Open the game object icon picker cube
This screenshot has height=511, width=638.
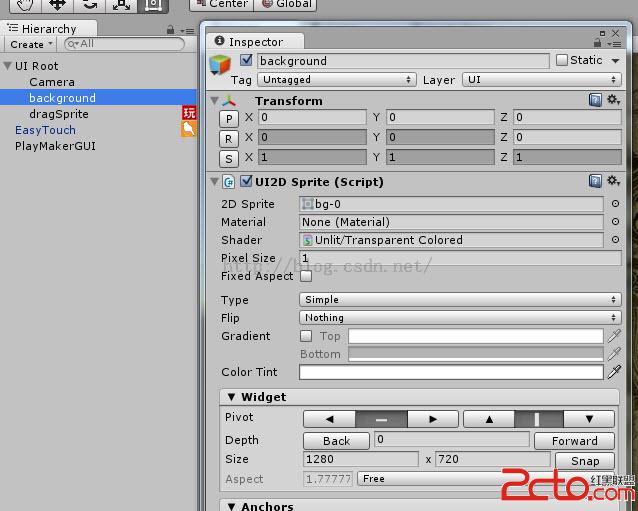pos(220,65)
